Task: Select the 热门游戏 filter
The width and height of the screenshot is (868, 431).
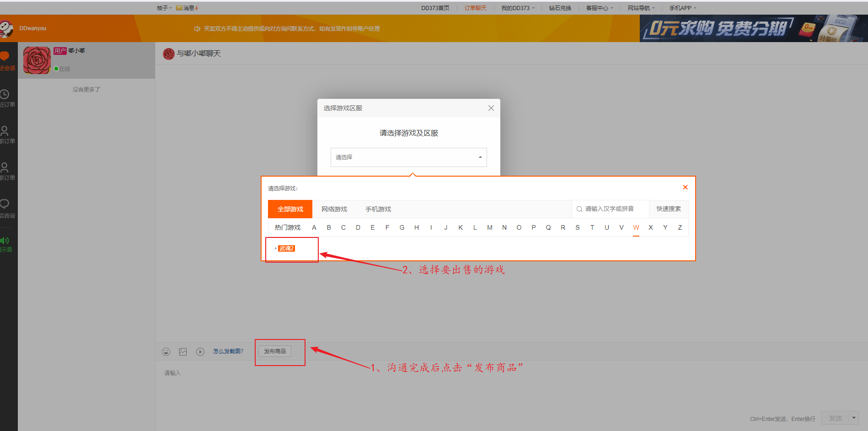Action: (288, 227)
